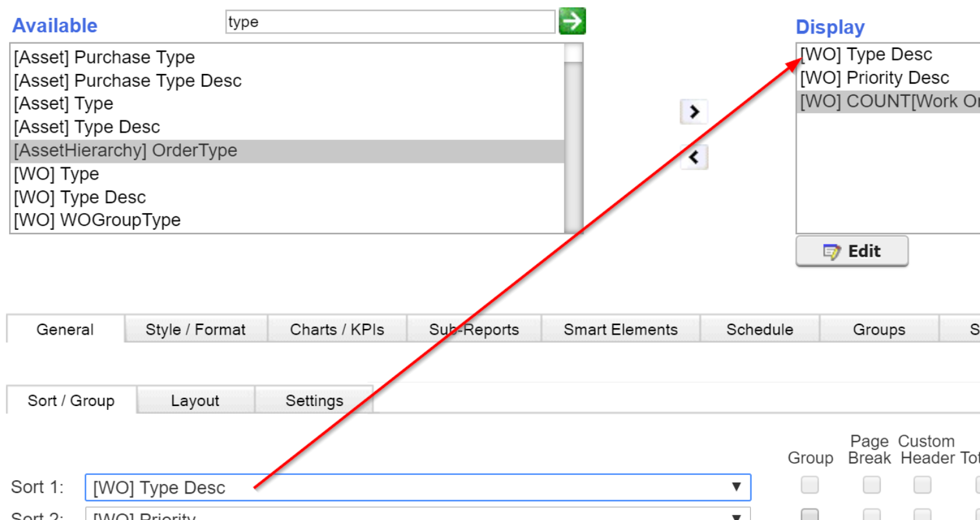The width and height of the screenshot is (980, 520).
Task: Select the Schedule tab
Action: point(759,330)
